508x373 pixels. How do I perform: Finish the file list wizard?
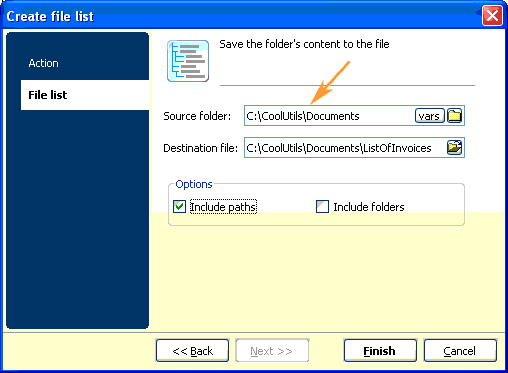[x=380, y=351]
